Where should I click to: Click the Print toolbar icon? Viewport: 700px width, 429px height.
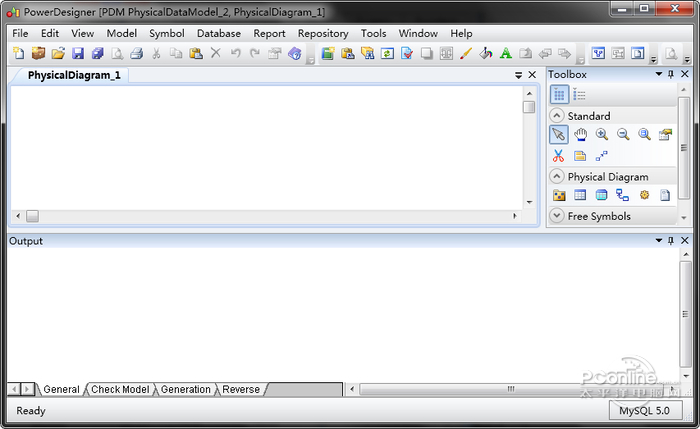pos(137,54)
